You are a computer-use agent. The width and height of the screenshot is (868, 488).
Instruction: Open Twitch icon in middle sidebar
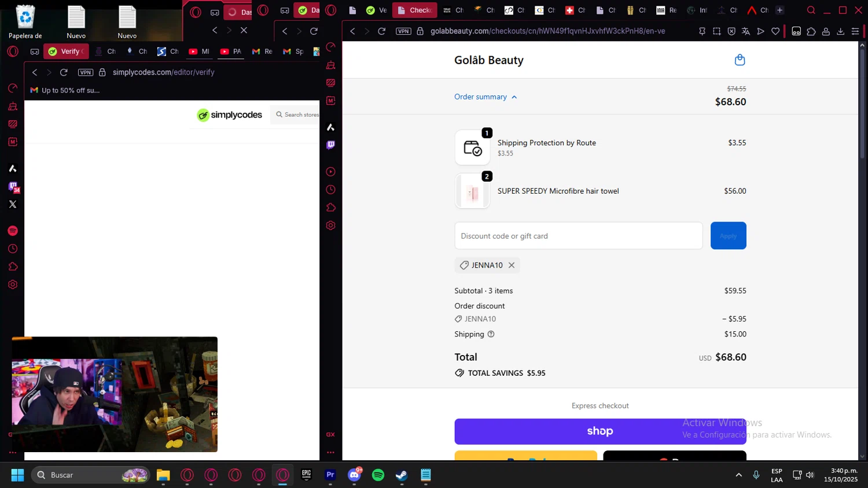click(330, 145)
